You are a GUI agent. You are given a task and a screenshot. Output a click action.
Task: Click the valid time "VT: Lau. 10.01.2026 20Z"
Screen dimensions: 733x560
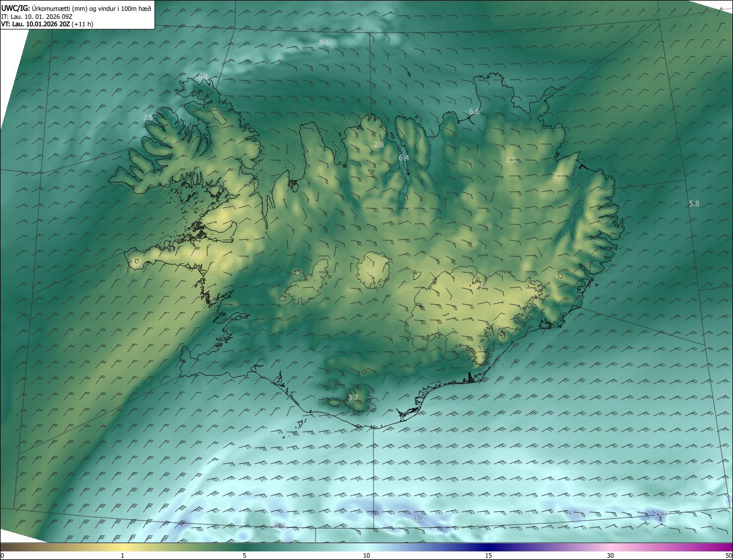36,25
